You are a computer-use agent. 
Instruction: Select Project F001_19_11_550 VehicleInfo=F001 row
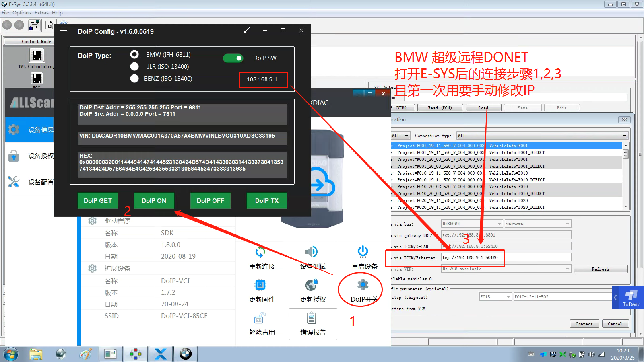507,146
